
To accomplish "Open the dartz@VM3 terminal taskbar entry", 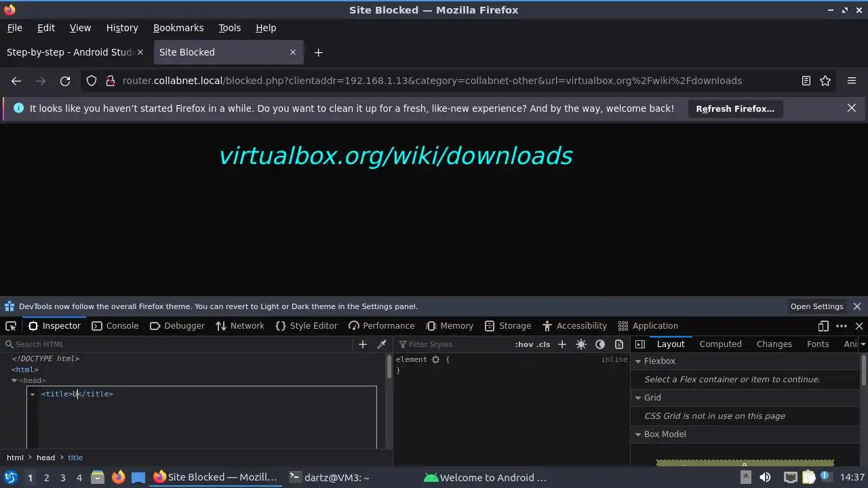I will coord(329,477).
